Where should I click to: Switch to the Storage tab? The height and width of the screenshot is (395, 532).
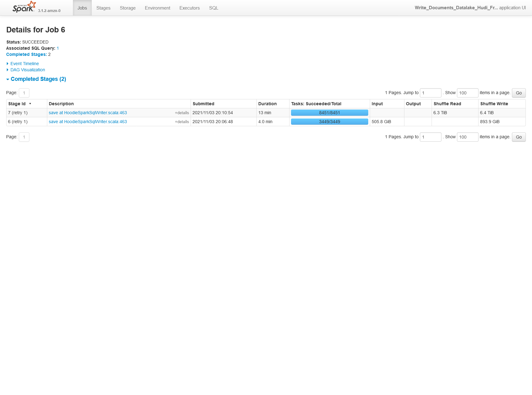click(x=128, y=8)
